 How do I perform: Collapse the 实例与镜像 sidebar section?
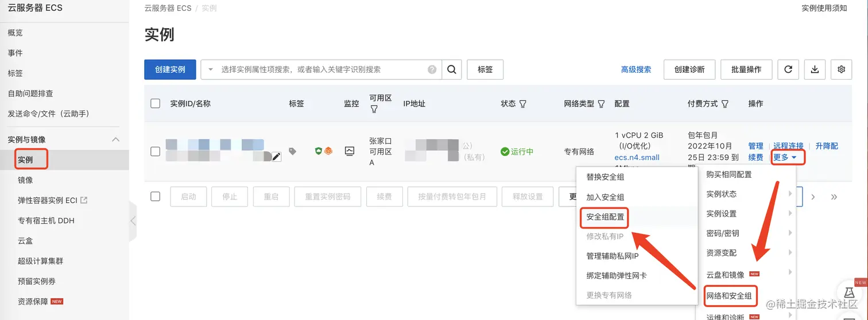115,139
